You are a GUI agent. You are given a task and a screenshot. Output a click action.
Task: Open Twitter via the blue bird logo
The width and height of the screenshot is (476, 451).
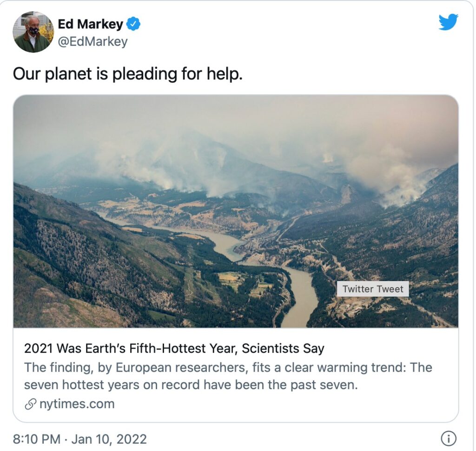[448, 22]
